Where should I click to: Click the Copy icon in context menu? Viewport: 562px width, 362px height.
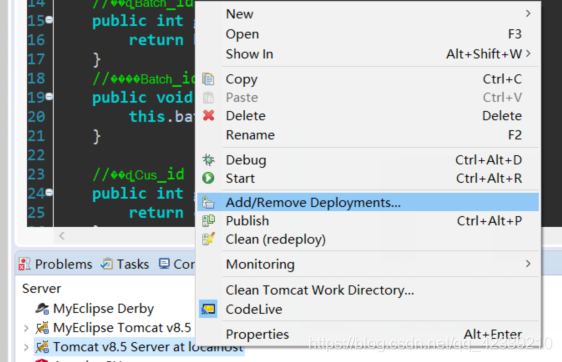208,79
